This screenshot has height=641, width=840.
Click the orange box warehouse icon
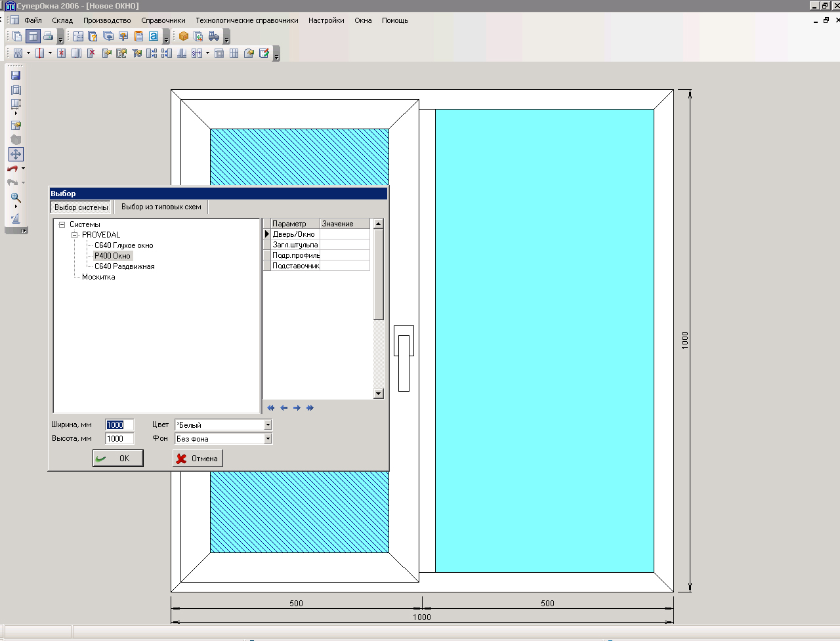[184, 36]
